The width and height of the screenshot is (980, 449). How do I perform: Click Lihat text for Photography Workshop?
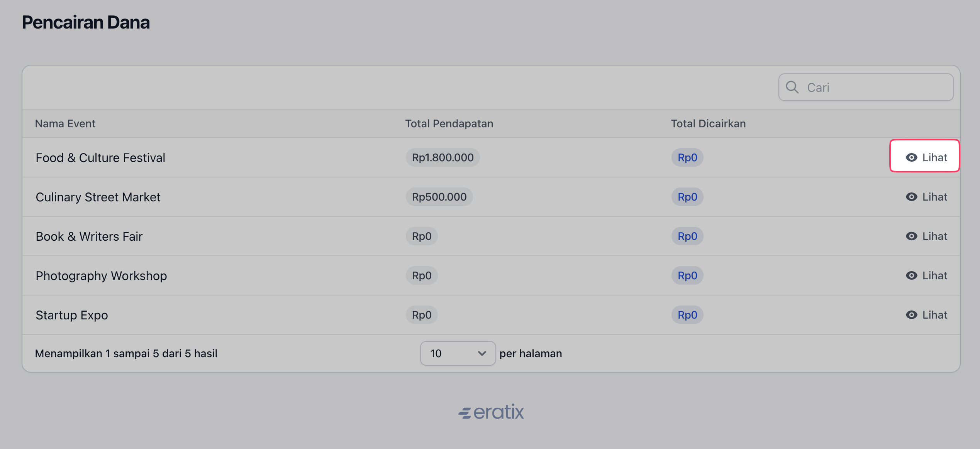point(934,275)
